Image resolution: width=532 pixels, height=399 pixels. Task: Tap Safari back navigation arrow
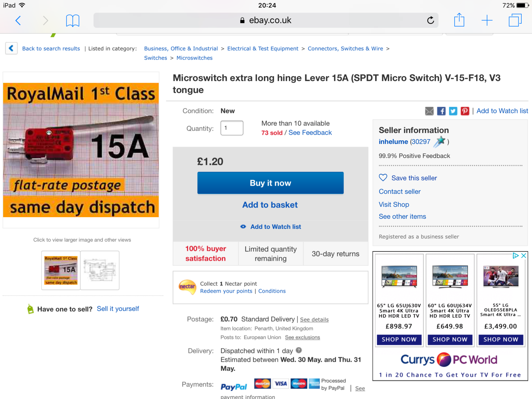[18, 21]
